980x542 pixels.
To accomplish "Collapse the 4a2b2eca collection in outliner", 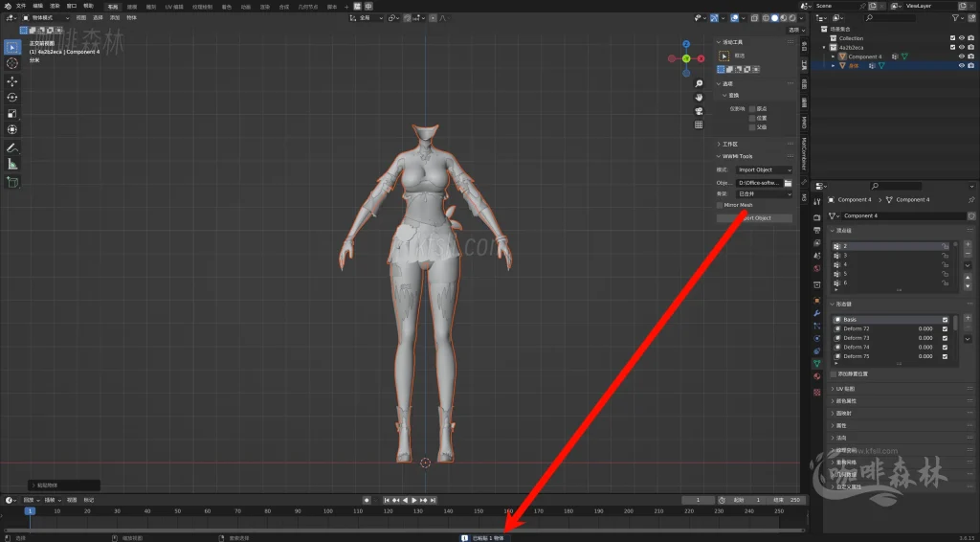I will click(x=824, y=48).
